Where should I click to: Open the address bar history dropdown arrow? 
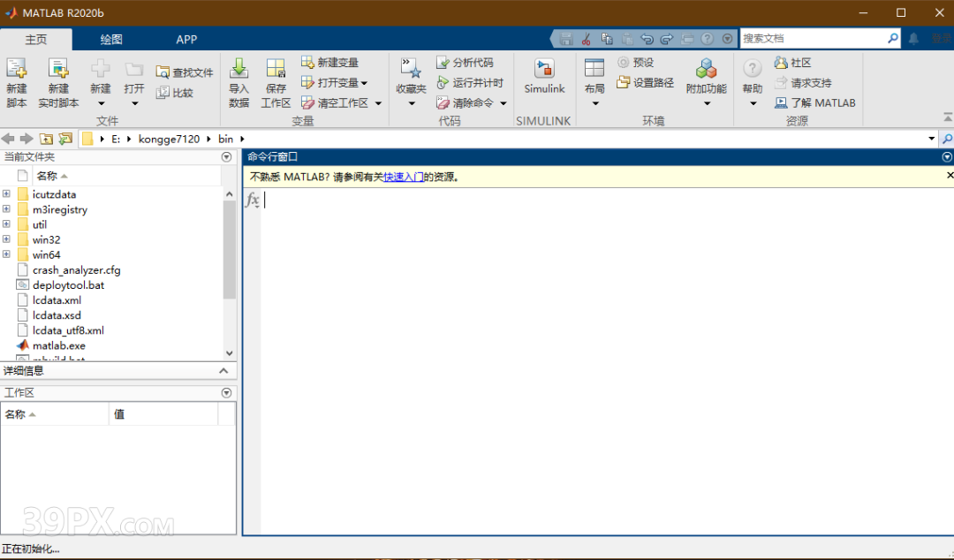[932, 139]
